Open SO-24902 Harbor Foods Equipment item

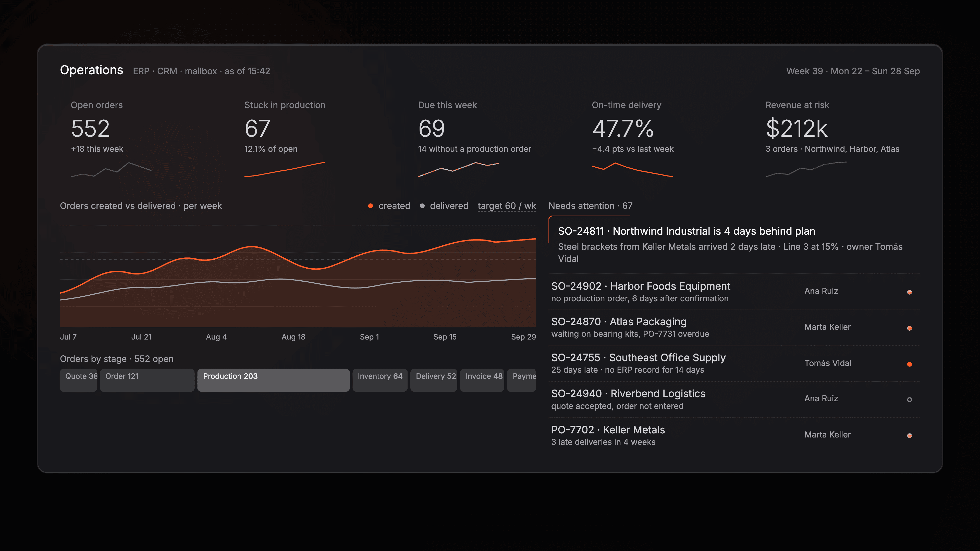tap(734, 292)
